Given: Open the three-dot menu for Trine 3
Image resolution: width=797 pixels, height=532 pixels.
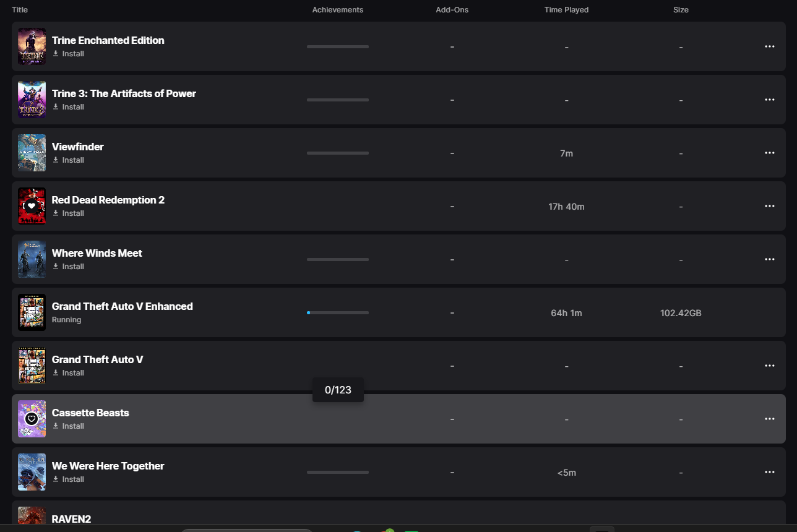Looking at the screenshot, I should 770,100.
